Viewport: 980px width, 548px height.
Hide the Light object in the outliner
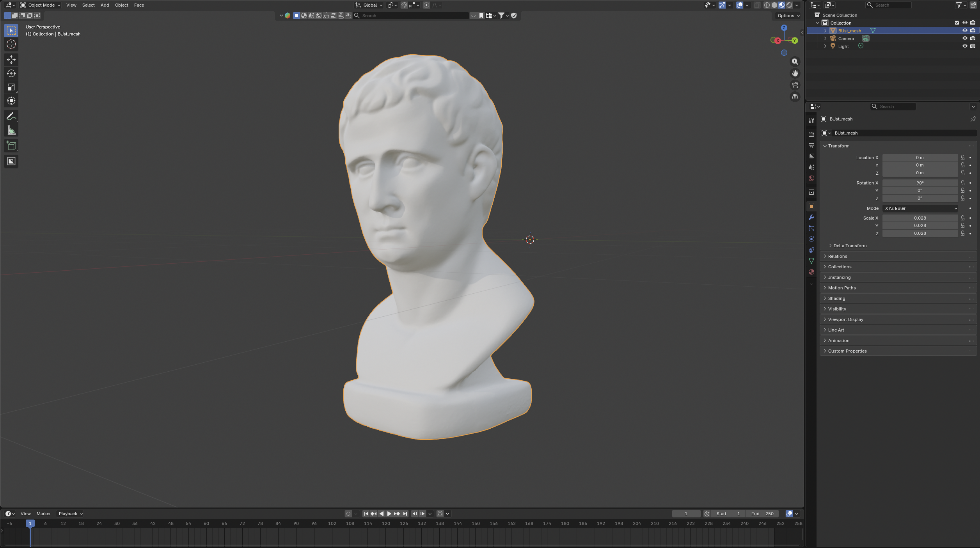tap(965, 46)
